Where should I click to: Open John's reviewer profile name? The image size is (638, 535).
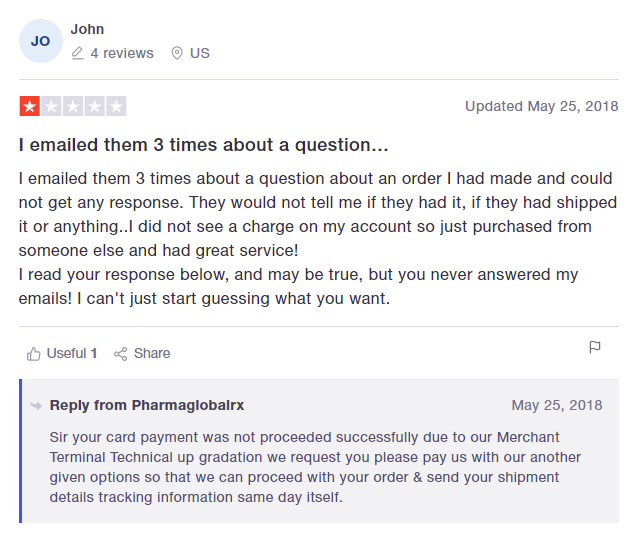point(87,29)
